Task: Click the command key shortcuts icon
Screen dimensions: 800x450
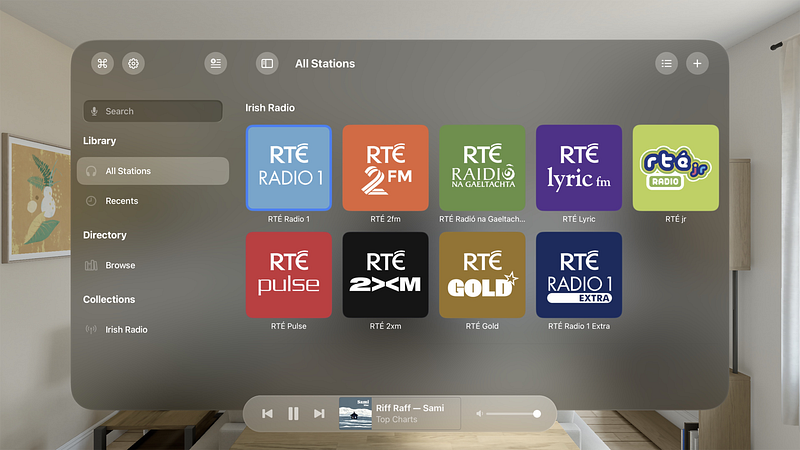Action: click(x=103, y=64)
